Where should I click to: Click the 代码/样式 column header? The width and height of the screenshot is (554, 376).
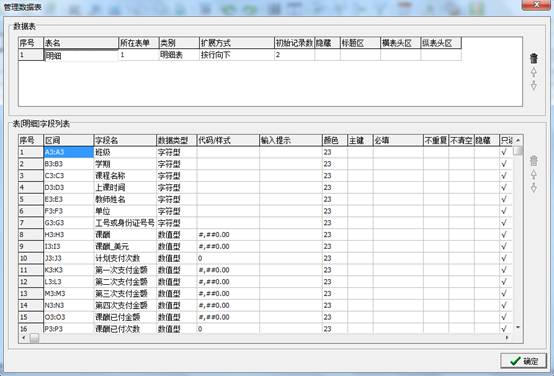228,140
